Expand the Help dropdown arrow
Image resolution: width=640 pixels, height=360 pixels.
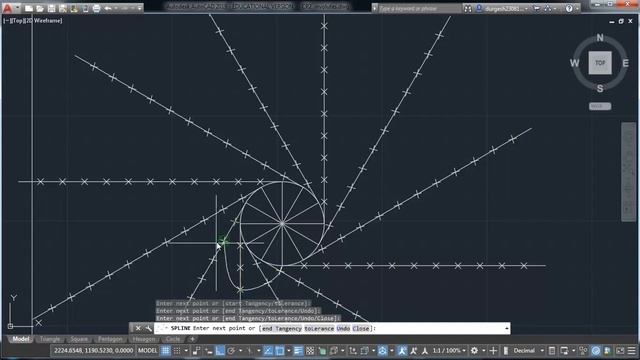click(x=577, y=9)
